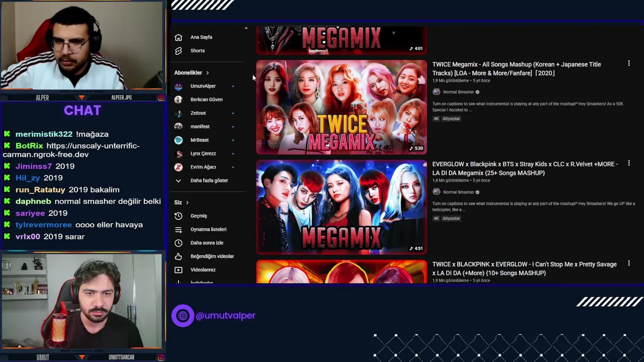Click Normal Smasher avatar under EVERGLOW Megamix
The height and width of the screenshot is (362, 644).
(x=436, y=192)
